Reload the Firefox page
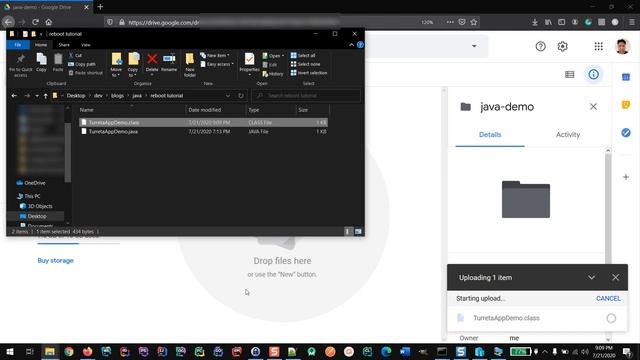The height and width of the screenshot is (360, 640). (36, 22)
